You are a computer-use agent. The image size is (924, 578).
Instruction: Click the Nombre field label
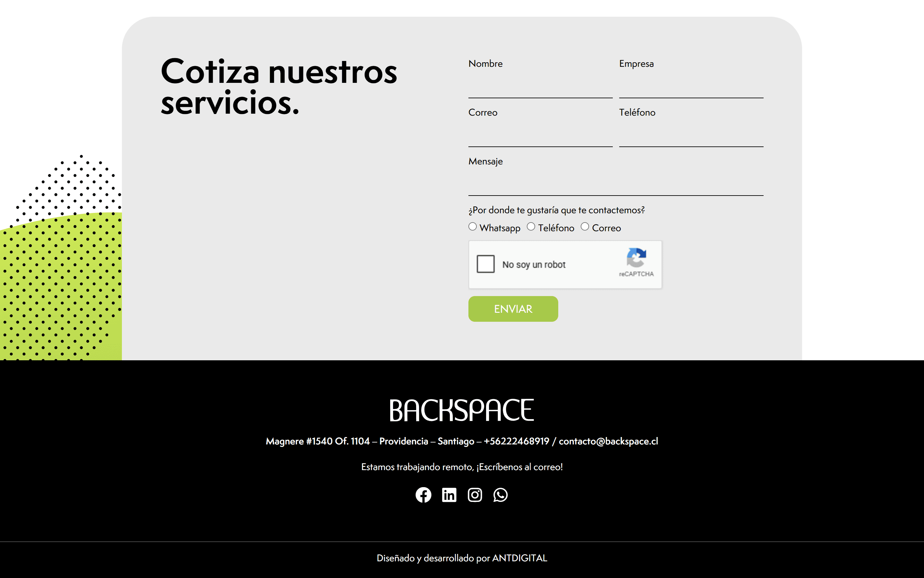coord(485,64)
